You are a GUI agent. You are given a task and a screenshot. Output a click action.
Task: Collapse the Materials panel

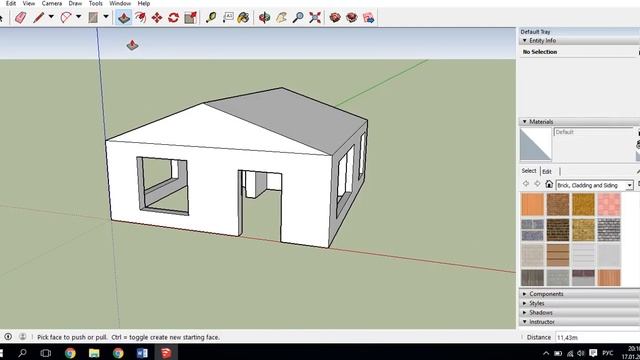pyautogui.click(x=524, y=122)
